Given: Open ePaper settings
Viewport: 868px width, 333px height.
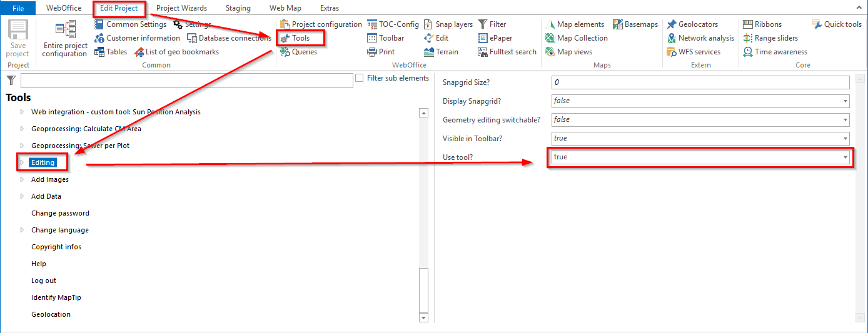Looking at the screenshot, I should click(x=495, y=38).
